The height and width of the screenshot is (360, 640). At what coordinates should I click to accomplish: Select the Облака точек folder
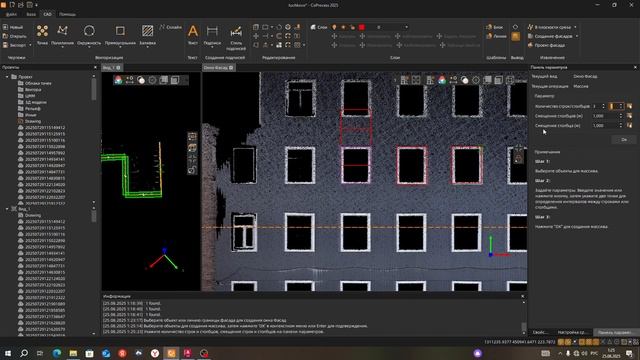[38, 83]
